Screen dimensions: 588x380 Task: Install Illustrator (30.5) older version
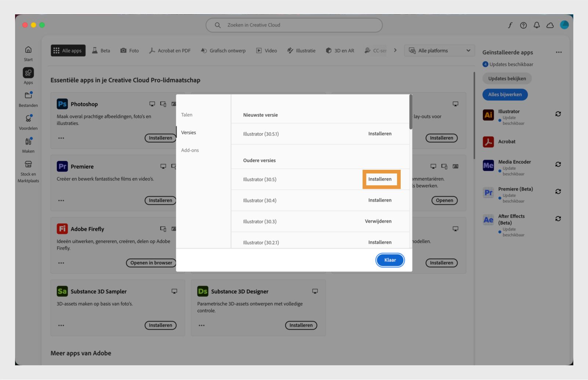click(380, 179)
